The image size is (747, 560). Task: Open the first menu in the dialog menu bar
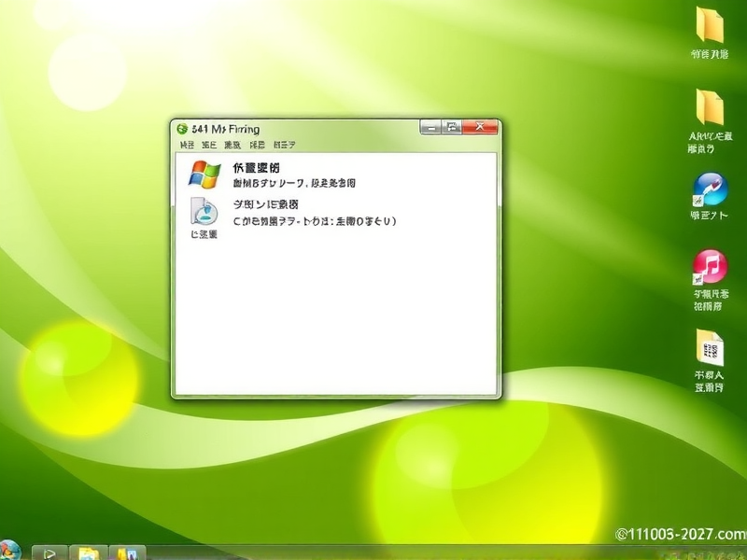tap(184, 145)
